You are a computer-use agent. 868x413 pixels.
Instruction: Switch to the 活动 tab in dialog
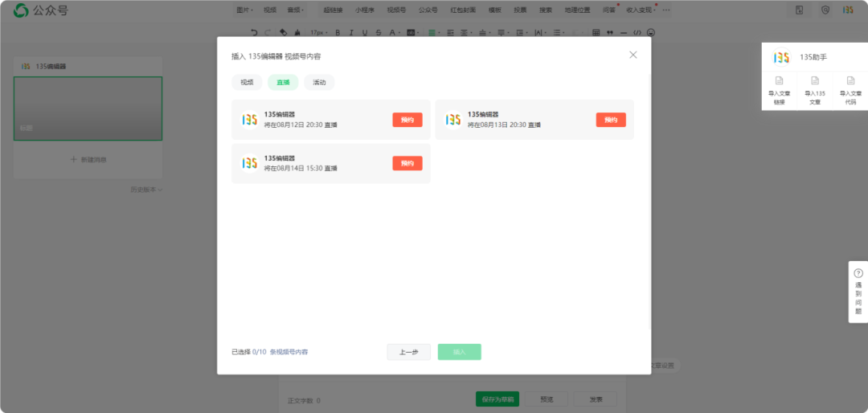tap(319, 83)
